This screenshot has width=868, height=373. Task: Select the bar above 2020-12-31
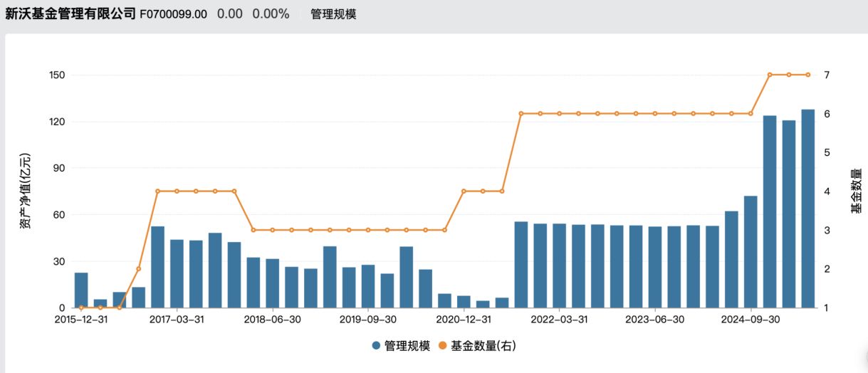click(x=464, y=302)
